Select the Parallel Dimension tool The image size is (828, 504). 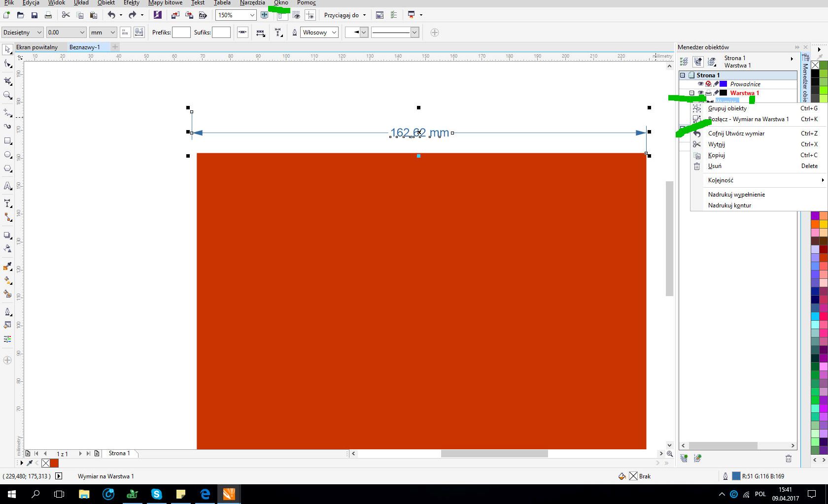coord(7,203)
